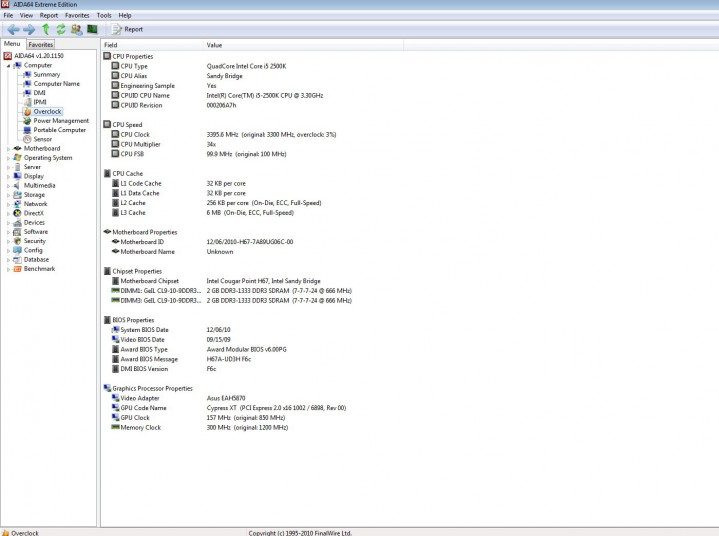
Task: Click the System BIOS Date row icon
Action: tap(116, 330)
